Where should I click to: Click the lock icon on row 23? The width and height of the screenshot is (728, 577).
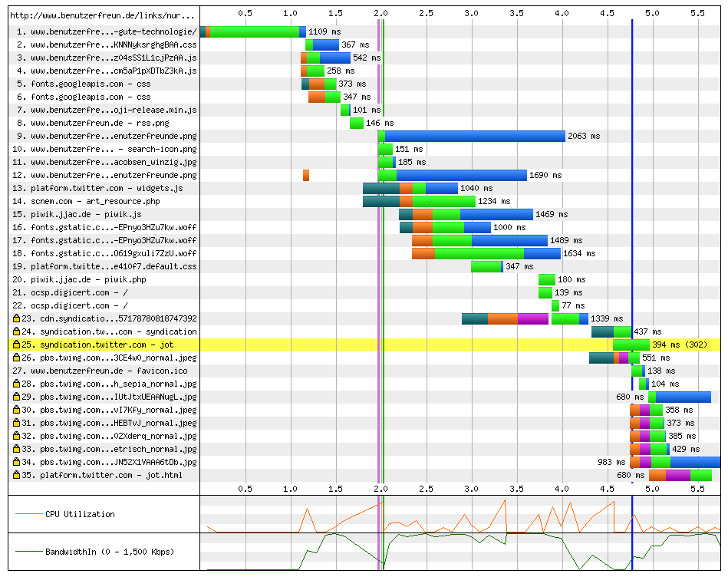pos(16,318)
